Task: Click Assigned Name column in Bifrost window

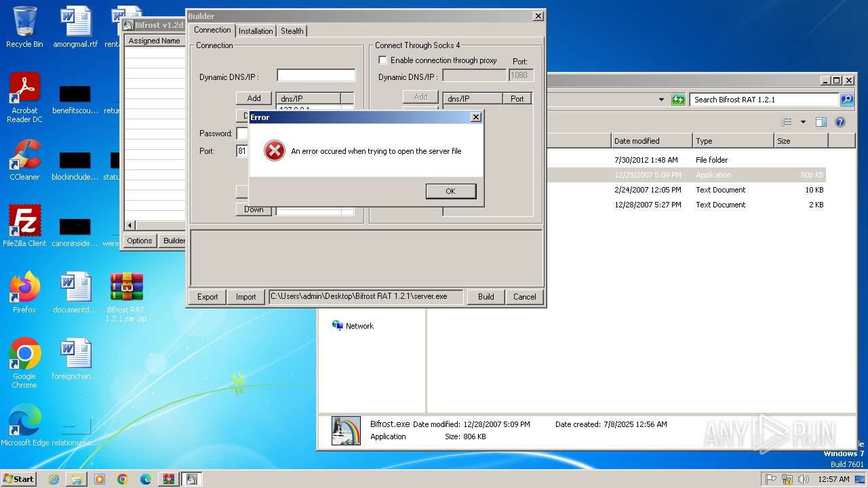Action: 155,41
